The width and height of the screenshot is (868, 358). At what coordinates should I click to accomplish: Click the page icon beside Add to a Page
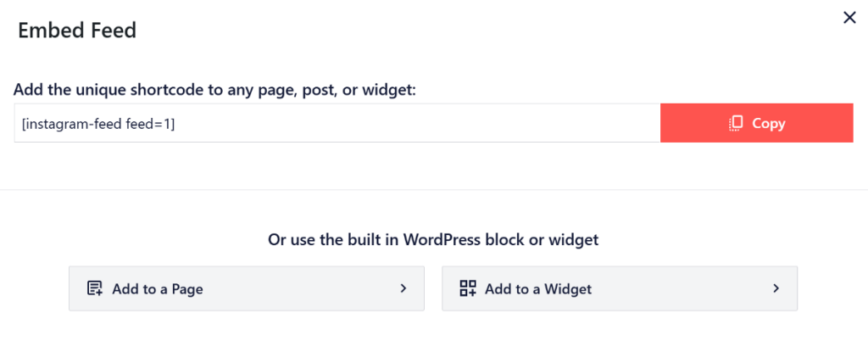point(95,288)
